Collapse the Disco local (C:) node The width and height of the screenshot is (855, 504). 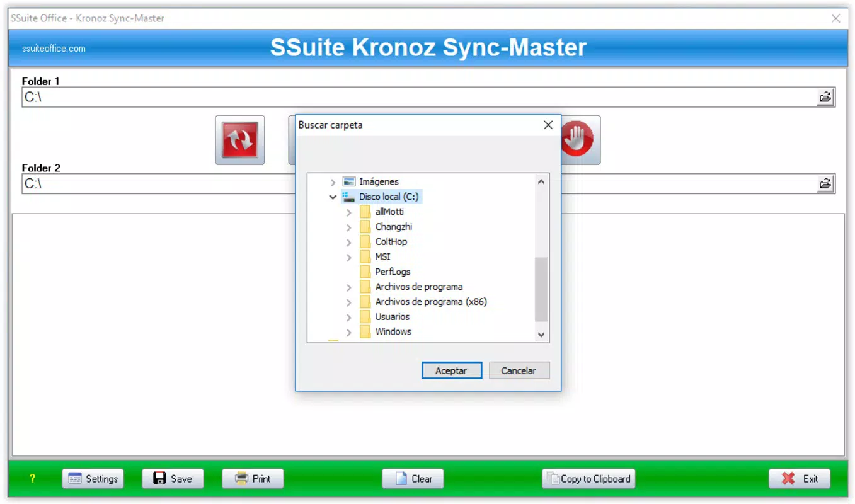333,197
